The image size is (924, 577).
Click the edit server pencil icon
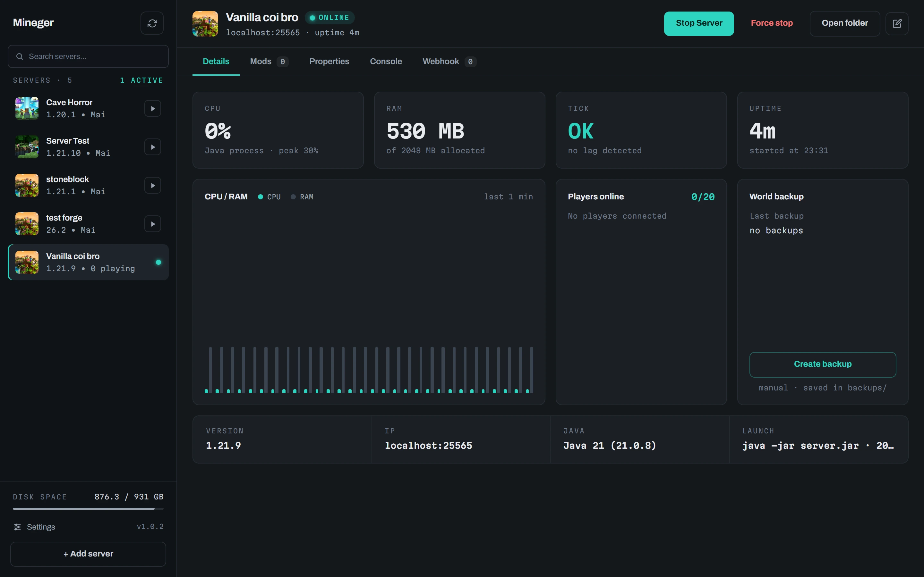pos(897,23)
